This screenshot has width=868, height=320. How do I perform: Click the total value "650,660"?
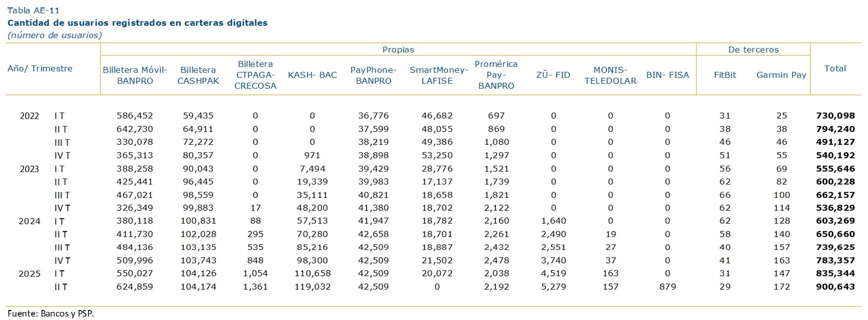[835, 234]
